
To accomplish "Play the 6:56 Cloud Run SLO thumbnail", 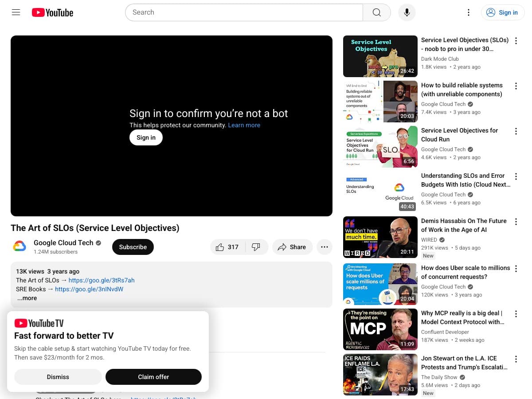I will 380,147.
